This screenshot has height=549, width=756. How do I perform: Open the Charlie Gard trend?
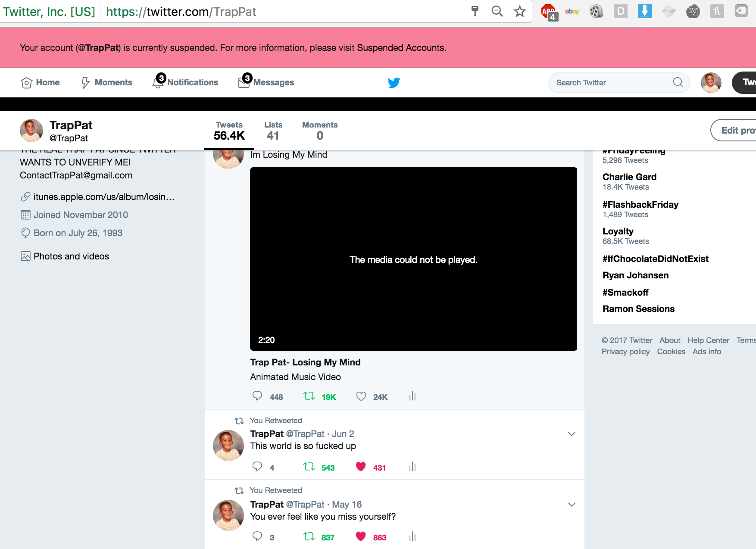point(629,177)
